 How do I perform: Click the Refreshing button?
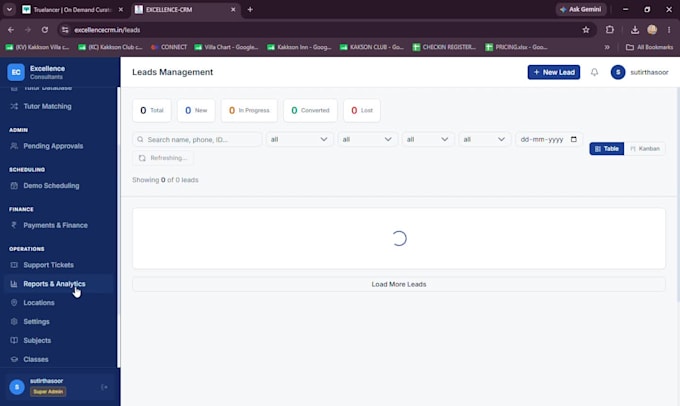[163, 158]
